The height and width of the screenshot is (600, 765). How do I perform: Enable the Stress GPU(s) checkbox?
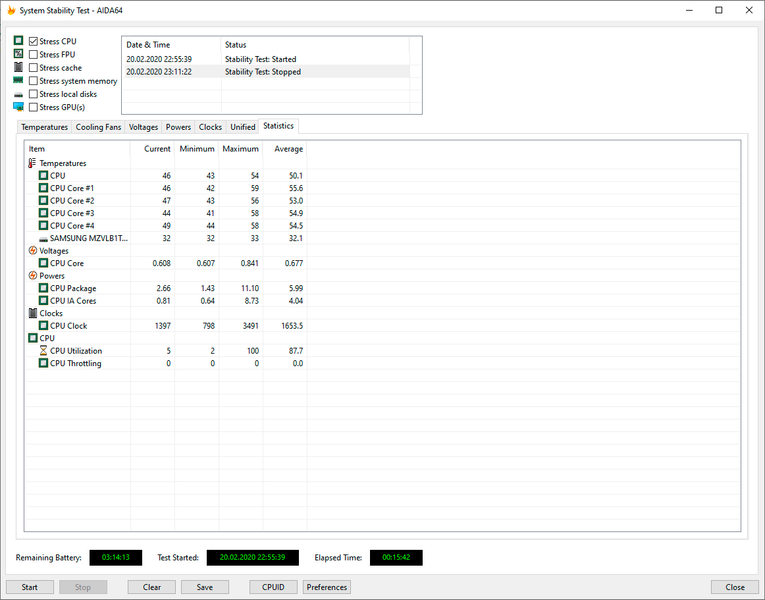coord(33,107)
